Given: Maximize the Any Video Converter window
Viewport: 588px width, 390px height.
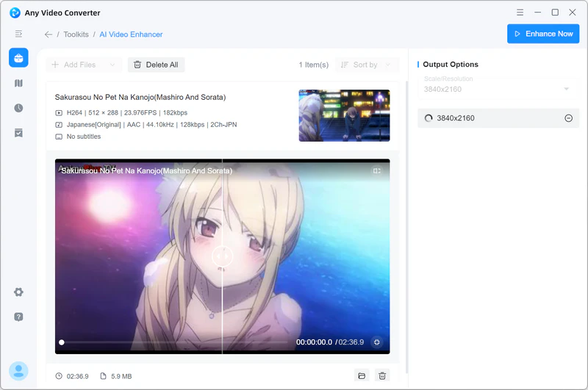Looking at the screenshot, I should tap(555, 12).
